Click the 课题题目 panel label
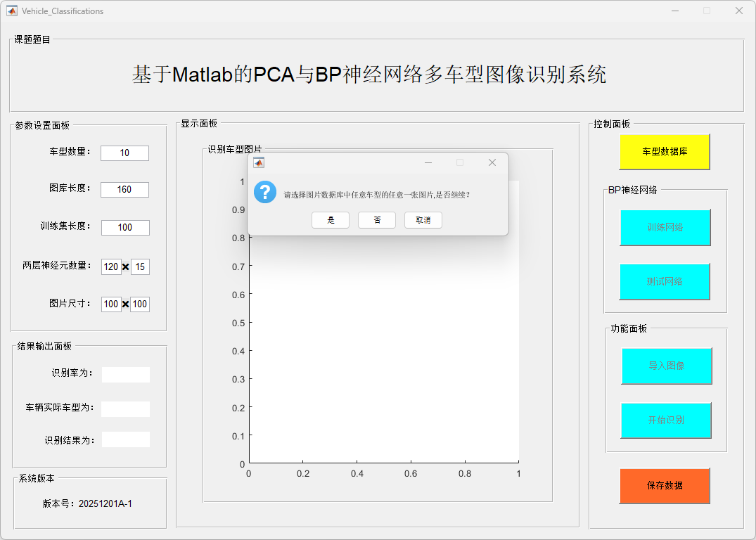This screenshot has width=756, height=540. 32,39
